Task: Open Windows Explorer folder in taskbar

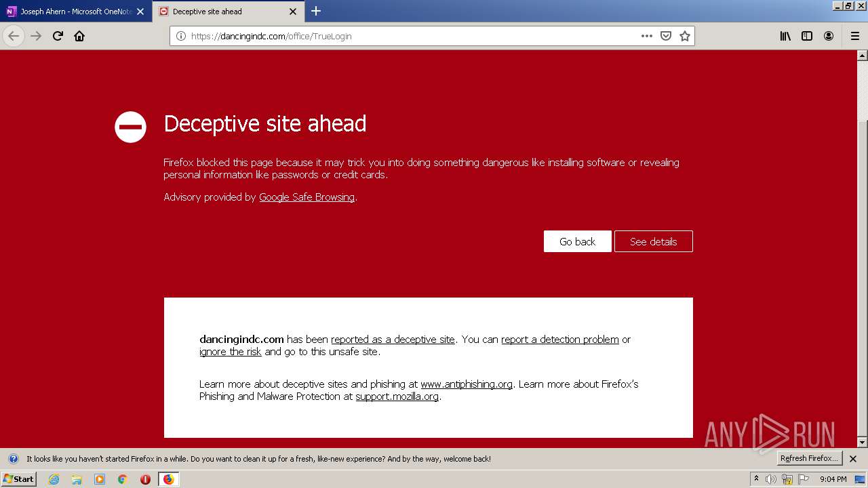Action: click(x=77, y=479)
